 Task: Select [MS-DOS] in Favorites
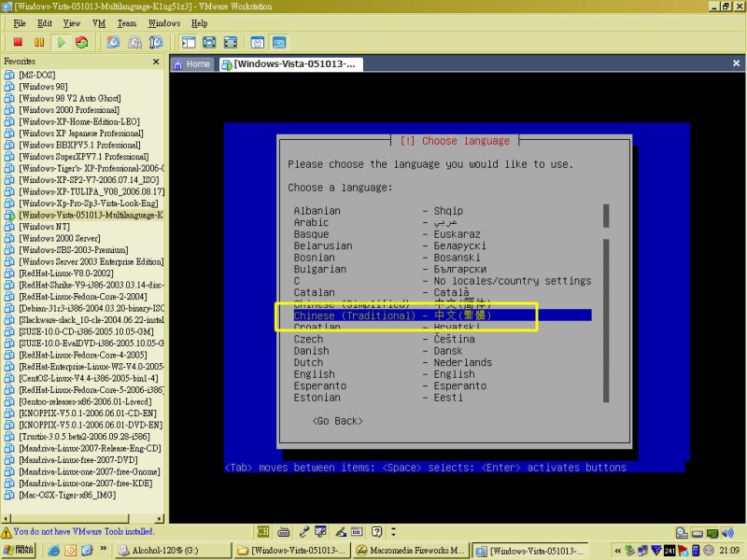37,75
